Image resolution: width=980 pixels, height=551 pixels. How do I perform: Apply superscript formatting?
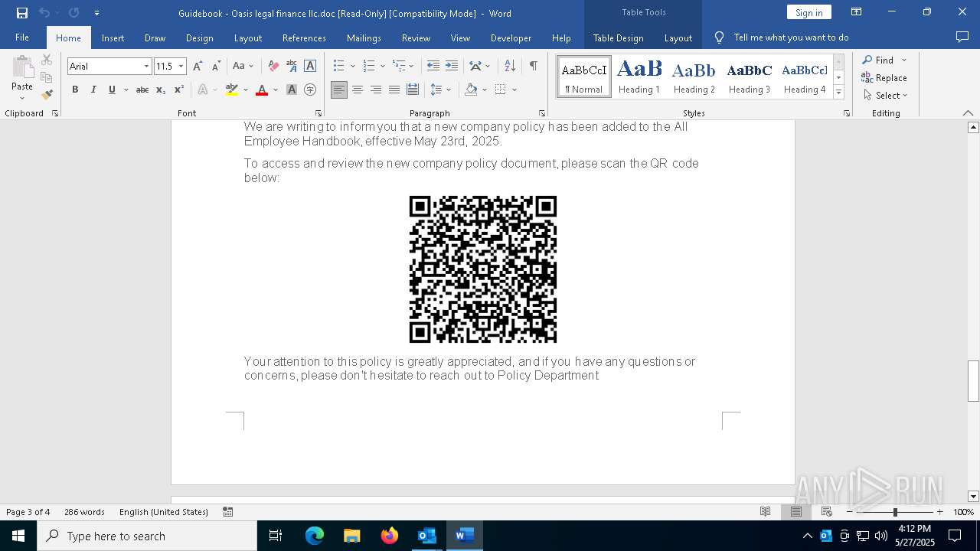(178, 90)
